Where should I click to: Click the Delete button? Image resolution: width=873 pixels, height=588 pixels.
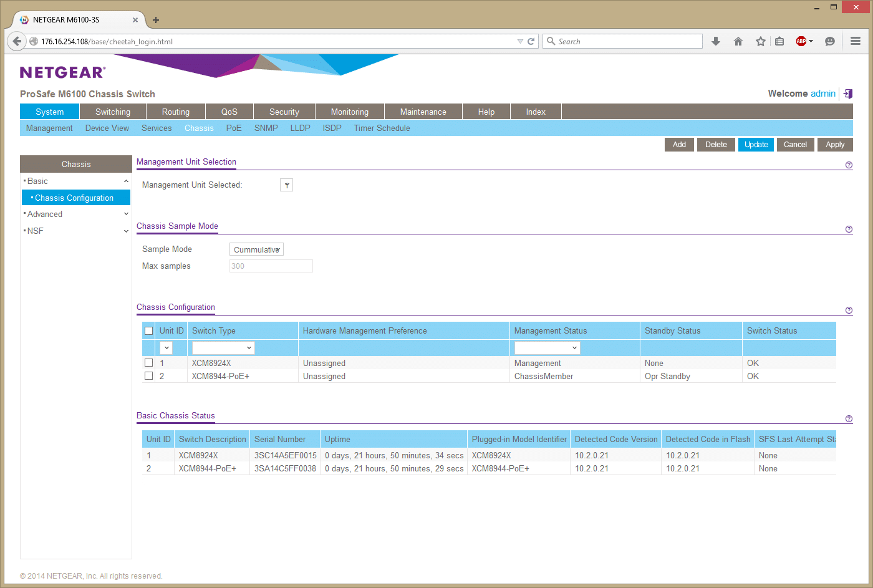(x=716, y=145)
